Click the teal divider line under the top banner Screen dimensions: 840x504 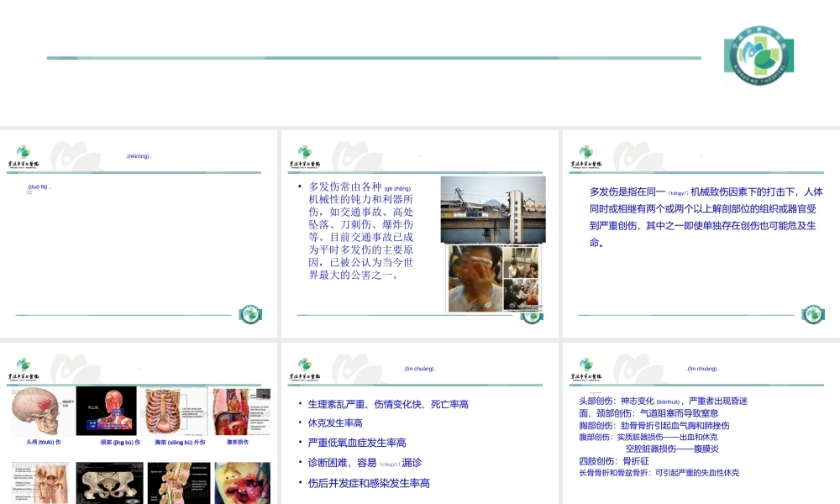coord(374,58)
